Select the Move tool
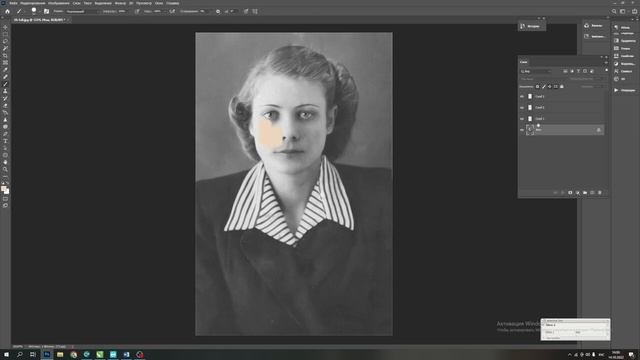640x360 pixels. 5,27
